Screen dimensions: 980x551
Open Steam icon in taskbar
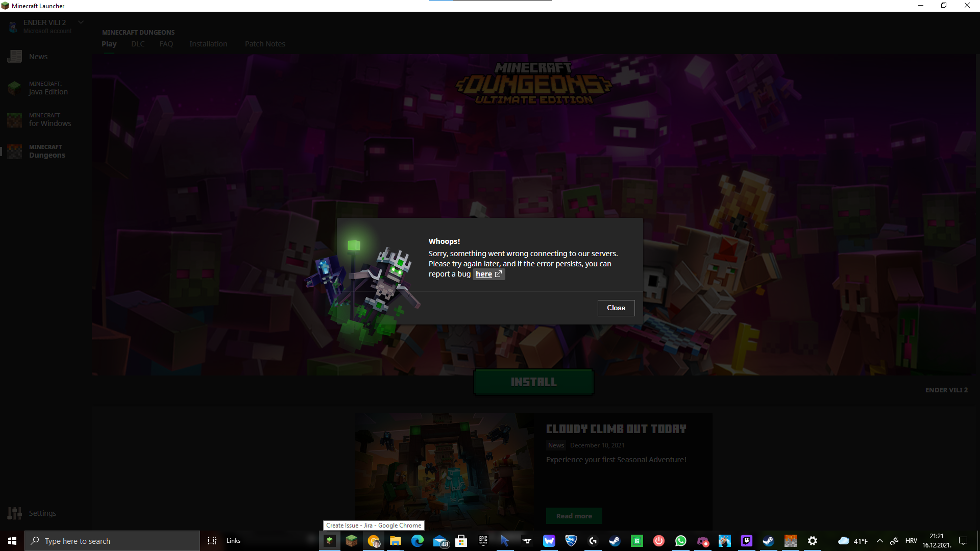point(615,541)
